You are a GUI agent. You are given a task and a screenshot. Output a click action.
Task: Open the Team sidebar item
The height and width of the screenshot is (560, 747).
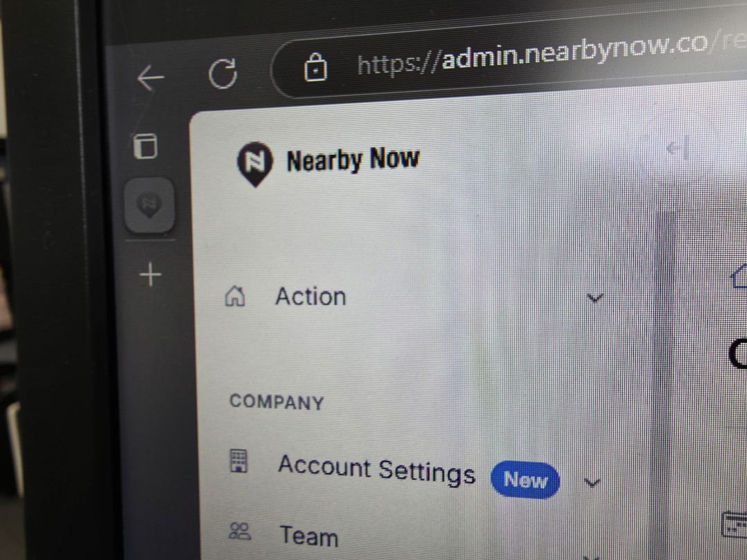click(x=308, y=536)
